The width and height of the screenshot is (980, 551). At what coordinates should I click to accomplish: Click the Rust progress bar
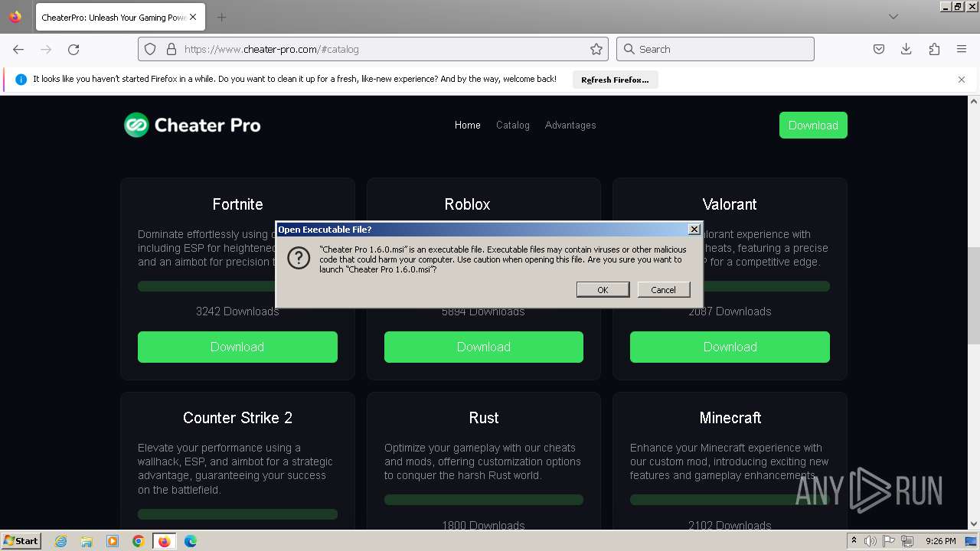(484, 500)
